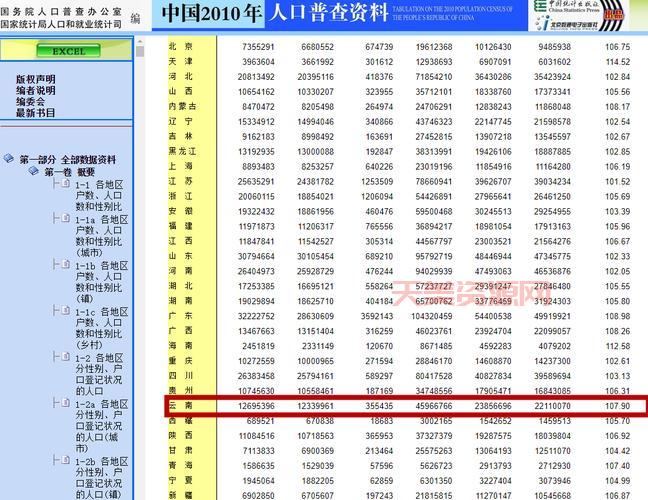Click the book icon beside 第一卷 概要
This screenshot has width=648, height=500.
coord(34,171)
